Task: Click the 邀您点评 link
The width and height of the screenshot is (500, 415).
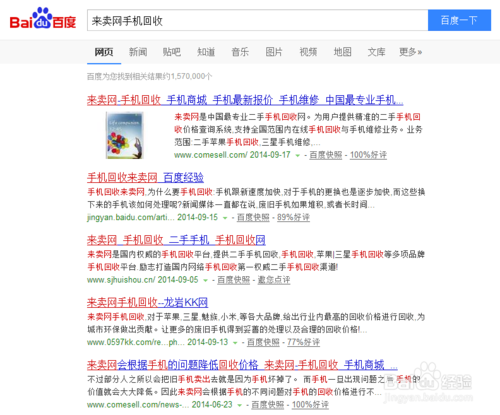Action: point(274,280)
